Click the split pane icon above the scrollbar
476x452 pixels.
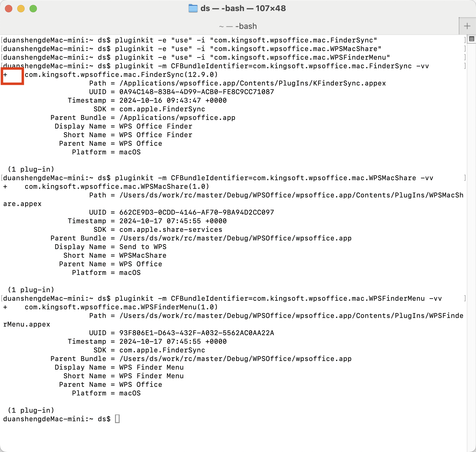point(472,39)
